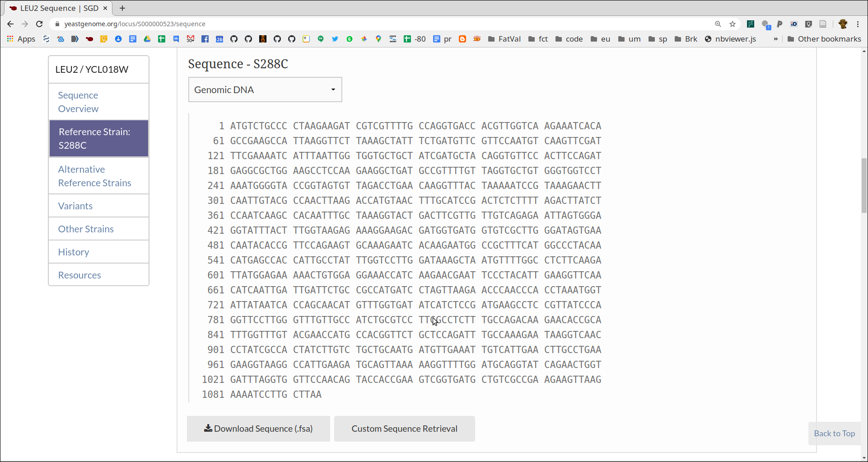Click the address bar URL field
868x462 pixels.
pyautogui.click(x=384, y=24)
